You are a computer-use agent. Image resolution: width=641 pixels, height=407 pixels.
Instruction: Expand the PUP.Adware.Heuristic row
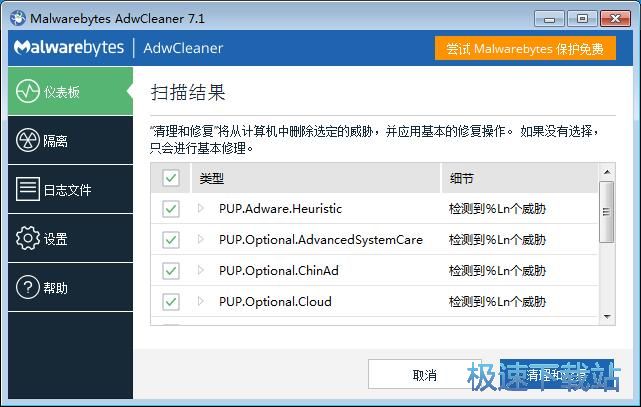201,209
